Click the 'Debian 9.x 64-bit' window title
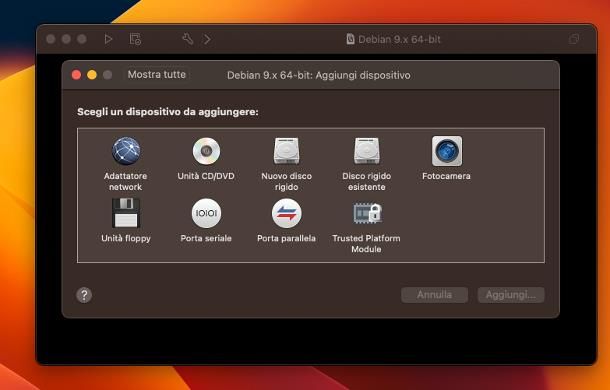The width and height of the screenshot is (610, 390). (x=400, y=39)
